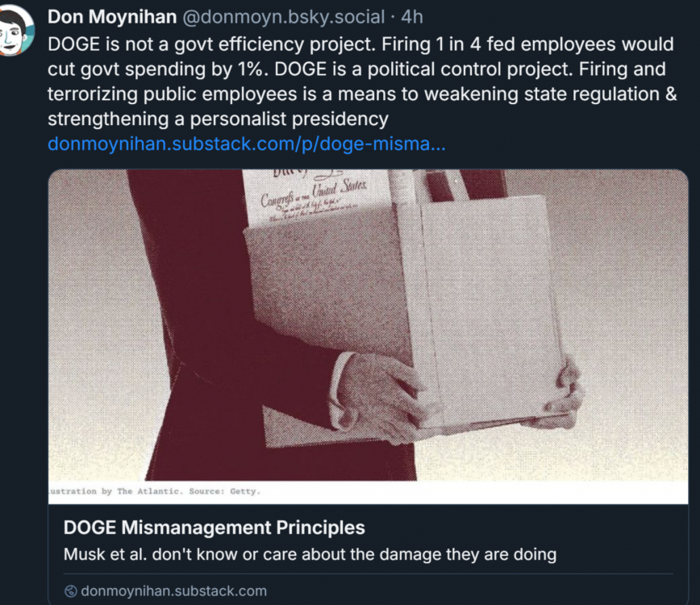The height and width of the screenshot is (605, 700).
Task: Click the Atlantic illustration credit caption
Action: point(155,491)
